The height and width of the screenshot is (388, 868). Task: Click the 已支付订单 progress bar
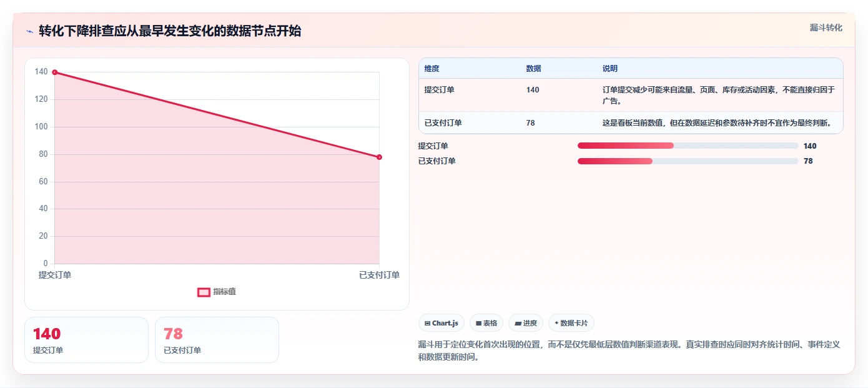pyautogui.click(x=688, y=161)
